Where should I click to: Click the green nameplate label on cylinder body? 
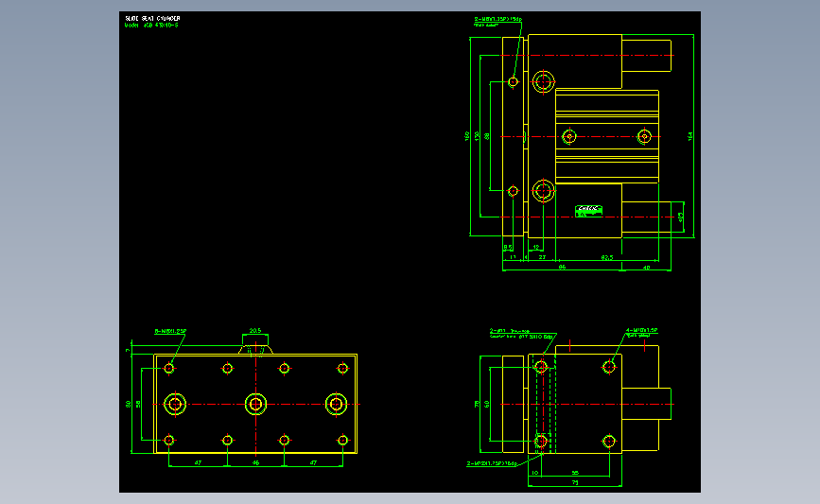pos(589,211)
